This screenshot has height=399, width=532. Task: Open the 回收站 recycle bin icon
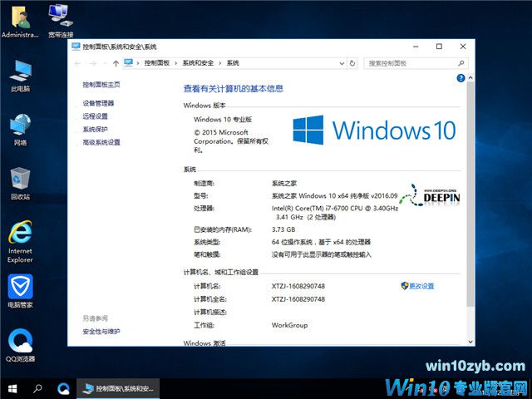(x=20, y=184)
